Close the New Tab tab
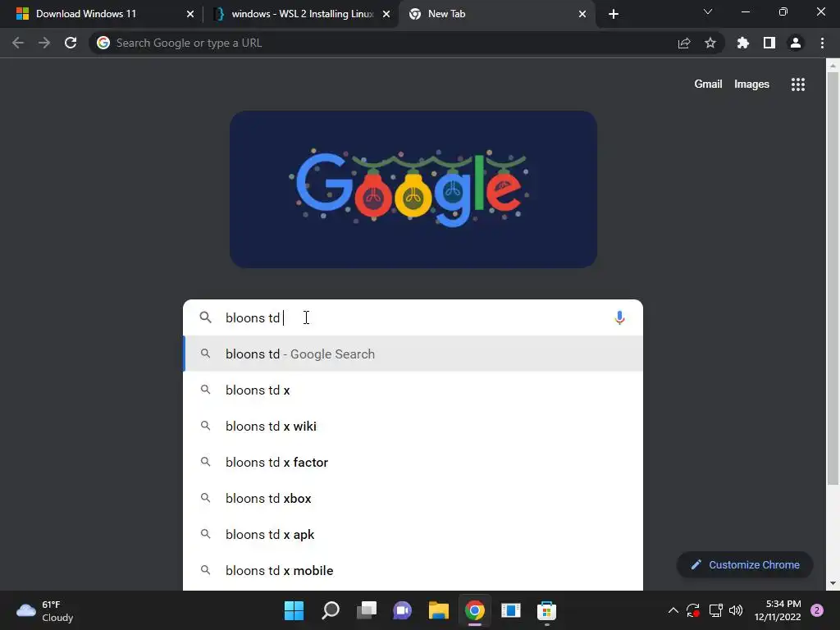 pyautogui.click(x=582, y=14)
